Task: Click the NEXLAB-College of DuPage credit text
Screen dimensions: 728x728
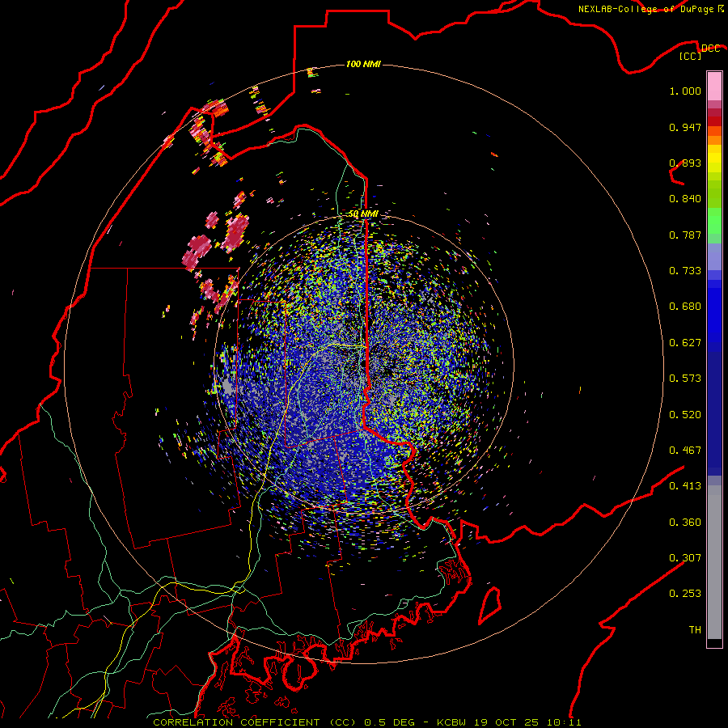Action: click(645, 9)
